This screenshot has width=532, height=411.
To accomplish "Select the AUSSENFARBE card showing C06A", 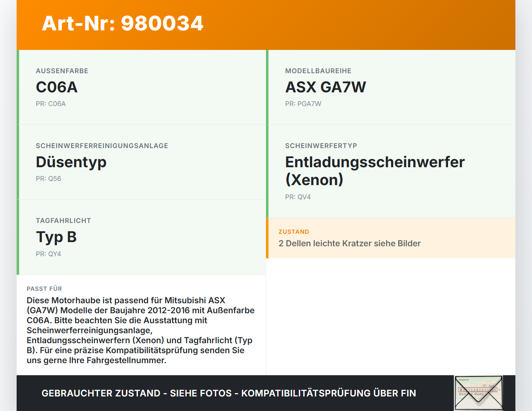I will [x=141, y=87].
